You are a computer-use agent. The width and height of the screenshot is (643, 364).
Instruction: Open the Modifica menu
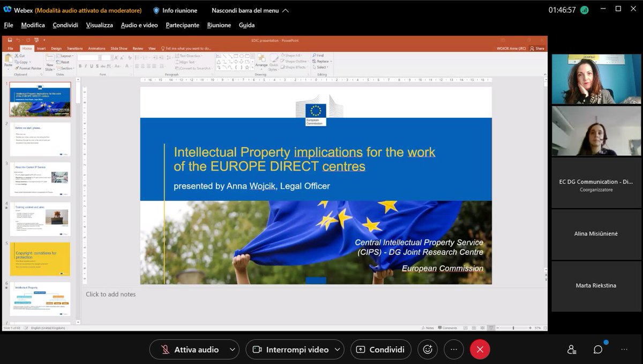[x=33, y=25]
